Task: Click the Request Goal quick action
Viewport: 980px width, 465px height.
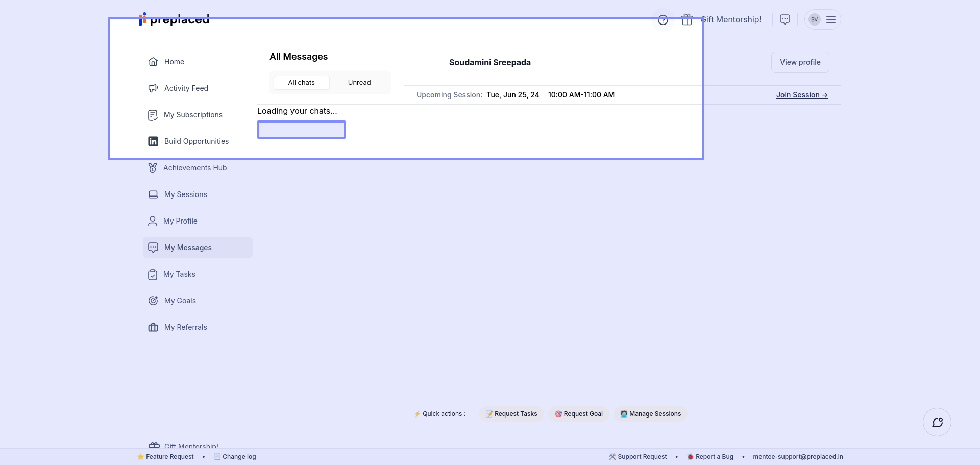Action: pos(579,414)
